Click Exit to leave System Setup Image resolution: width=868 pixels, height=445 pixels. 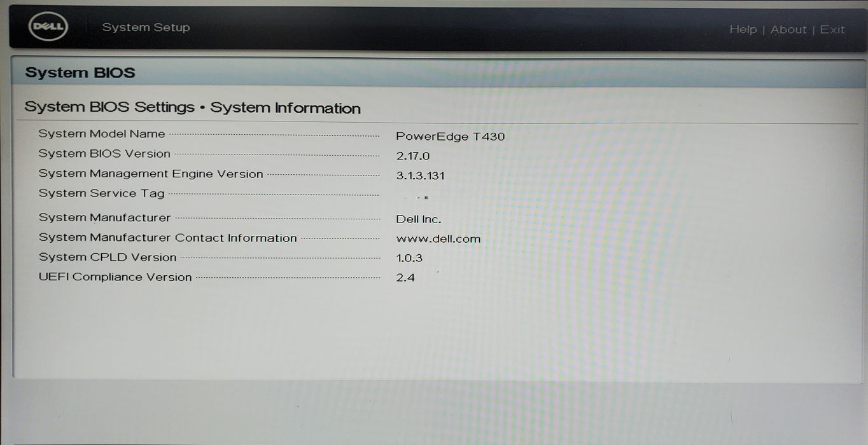[x=832, y=29]
